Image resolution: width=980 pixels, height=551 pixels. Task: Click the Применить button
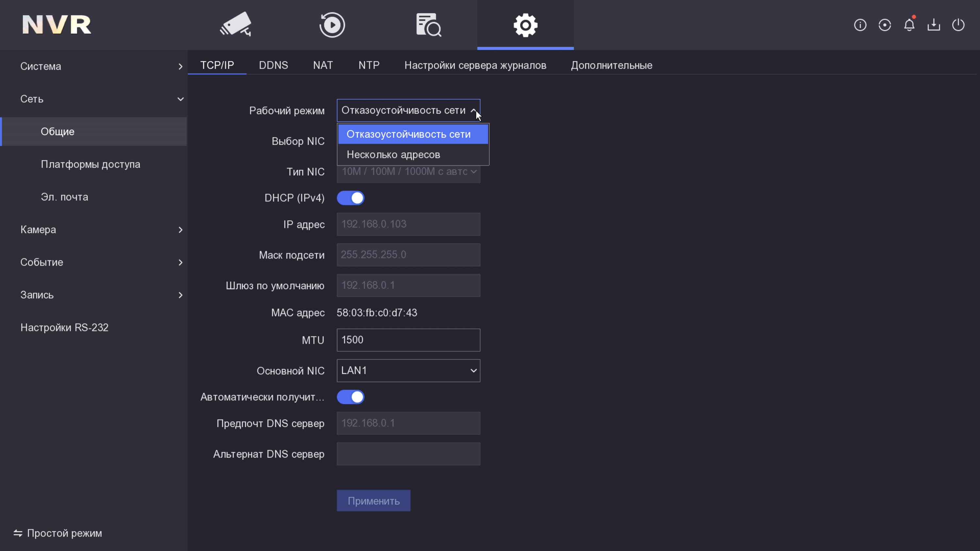pos(373,501)
